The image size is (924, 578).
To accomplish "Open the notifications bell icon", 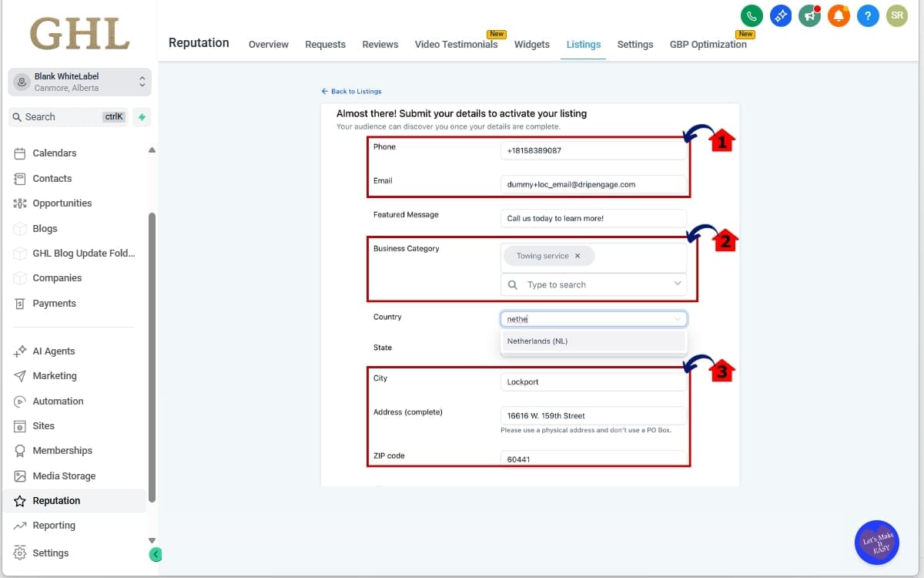I will pos(839,15).
